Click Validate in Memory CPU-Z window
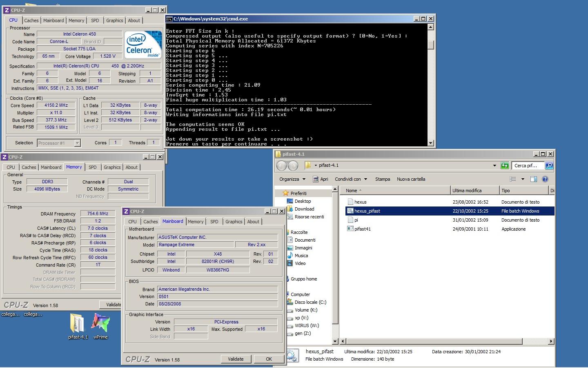 tap(111, 305)
